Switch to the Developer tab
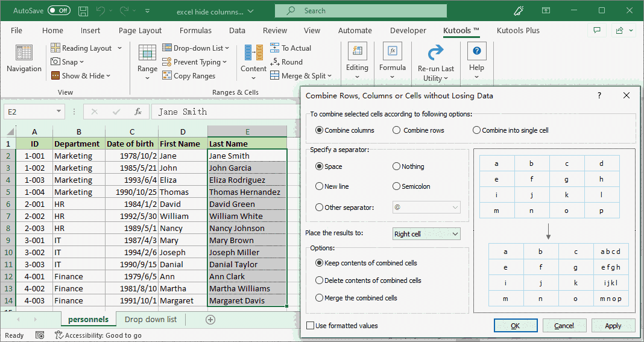This screenshot has width=644, height=342. [408, 30]
